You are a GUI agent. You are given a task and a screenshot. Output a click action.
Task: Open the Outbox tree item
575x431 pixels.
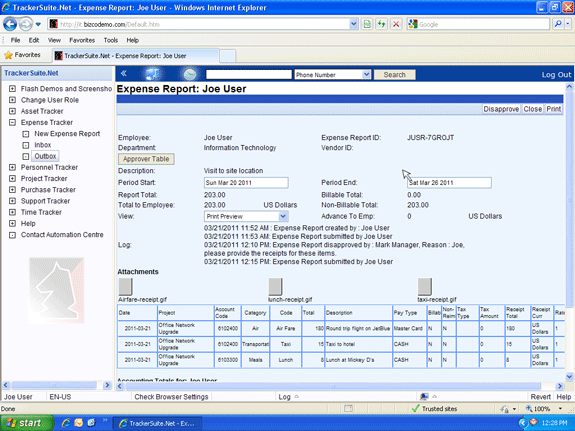click(x=45, y=156)
